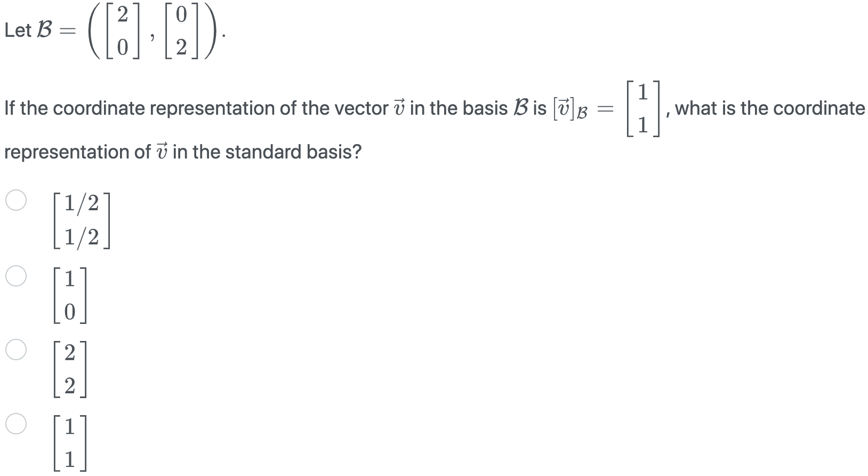Image resolution: width=868 pixels, height=476 pixels.
Task: Pick the second answer choice
Action: [16, 276]
